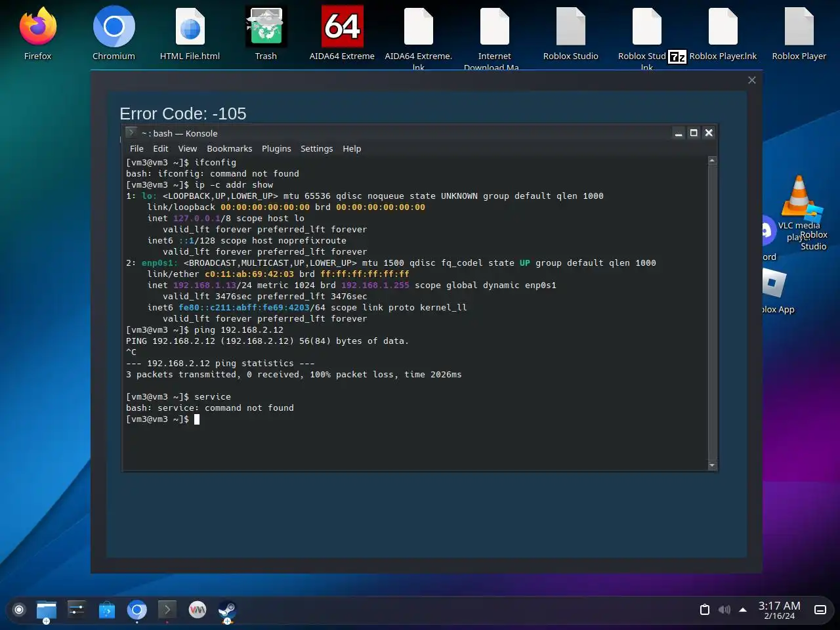Click the 'ip -c addr show' command
The width and height of the screenshot is (840, 630).
pyautogui.click(x=234, y=185)
